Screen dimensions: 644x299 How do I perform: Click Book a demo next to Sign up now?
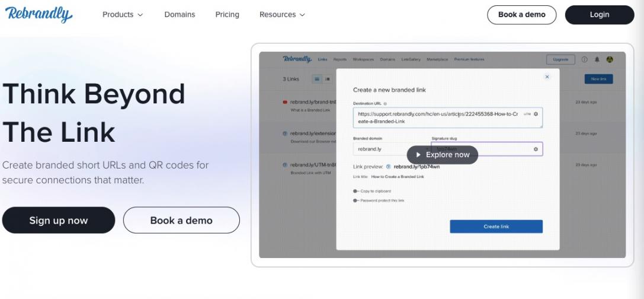(181, 220)
